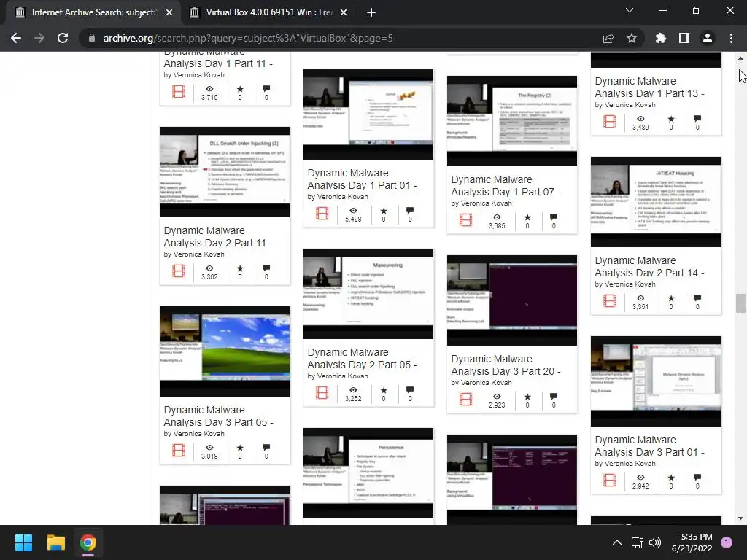Image resolution: width=747 pixels, height=560 pixels.
Task: Select the Internet Archive Search tab
Action: coord(93,12)
